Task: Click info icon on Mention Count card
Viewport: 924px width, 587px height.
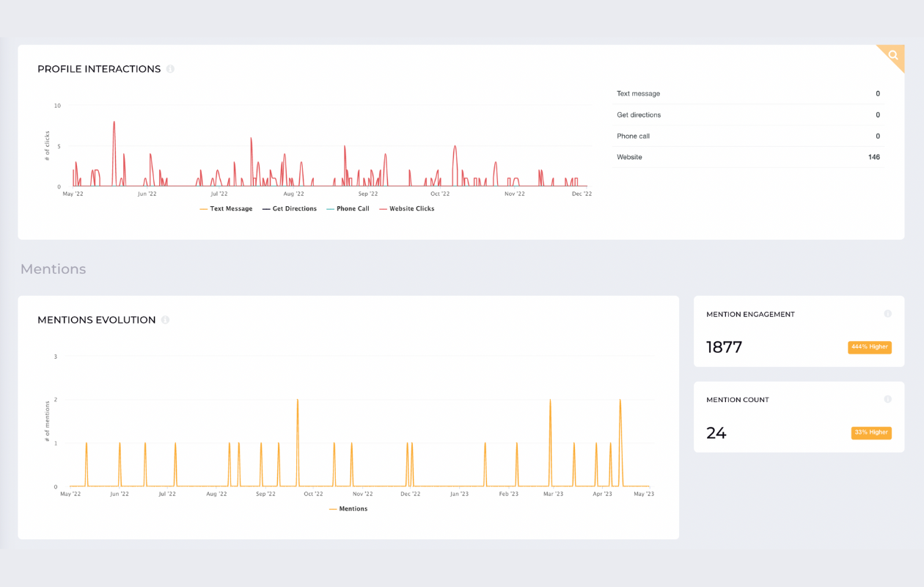Action: point(887,400)
